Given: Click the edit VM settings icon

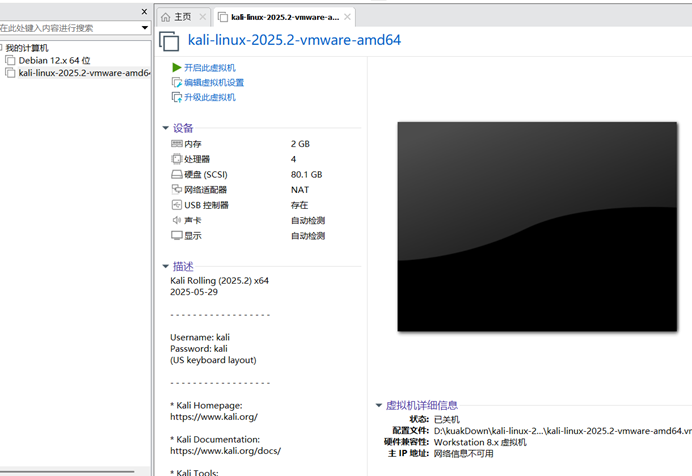Looking at the screenshot, I should click(177, 82).
